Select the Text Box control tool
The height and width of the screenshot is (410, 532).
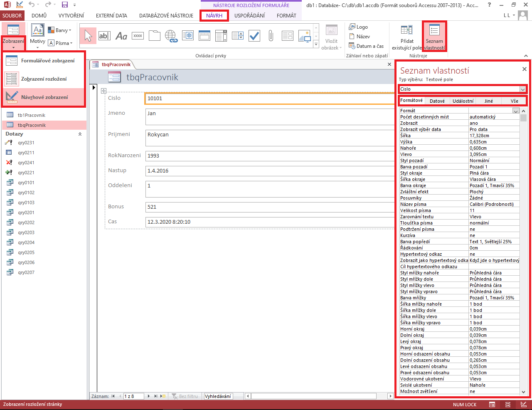pos(104,36)
